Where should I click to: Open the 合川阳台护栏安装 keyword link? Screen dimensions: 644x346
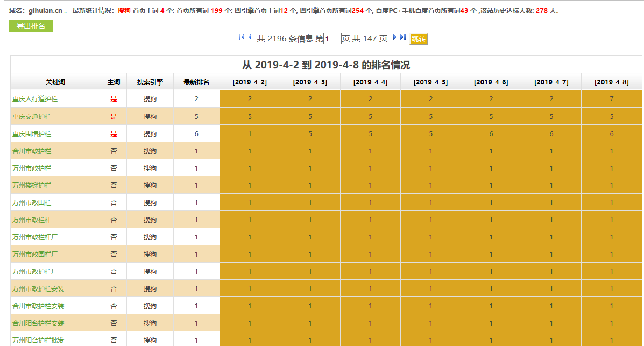(x=34, y=322)
